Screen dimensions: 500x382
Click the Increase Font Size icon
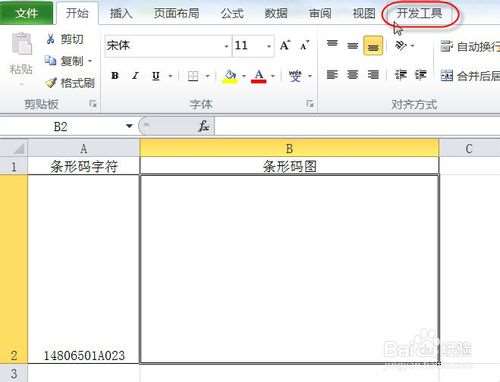coord(285,45)
